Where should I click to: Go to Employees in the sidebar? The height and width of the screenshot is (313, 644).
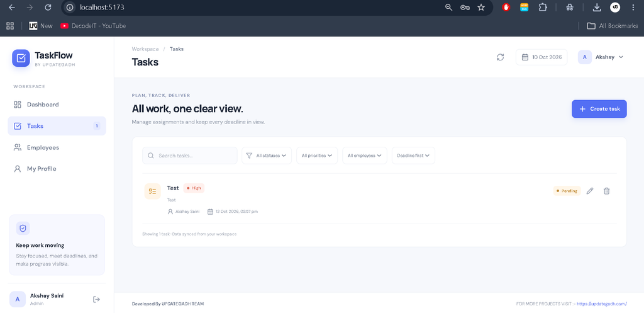click(x=57, y=147)
